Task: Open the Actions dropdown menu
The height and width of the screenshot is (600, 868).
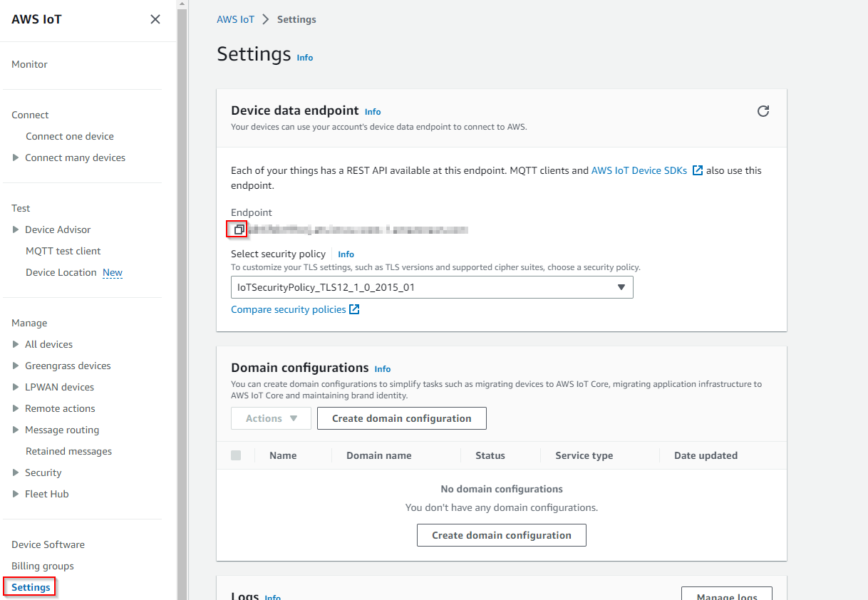Action: [271, 418]
